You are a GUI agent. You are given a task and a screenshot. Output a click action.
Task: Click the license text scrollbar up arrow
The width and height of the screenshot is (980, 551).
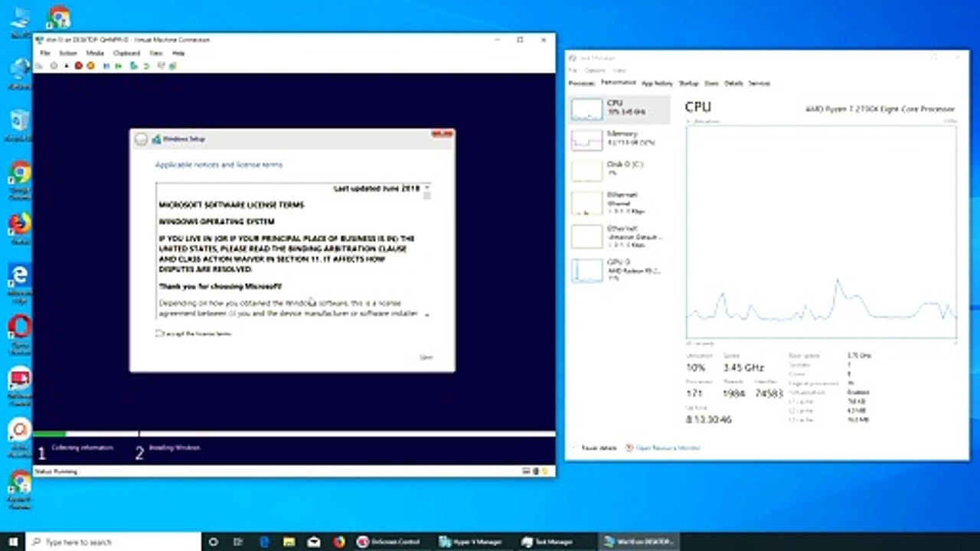click(426, 187)
